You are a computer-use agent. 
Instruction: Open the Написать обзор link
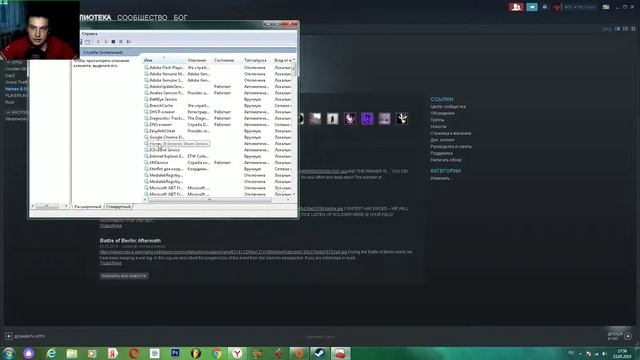(446, 160)
